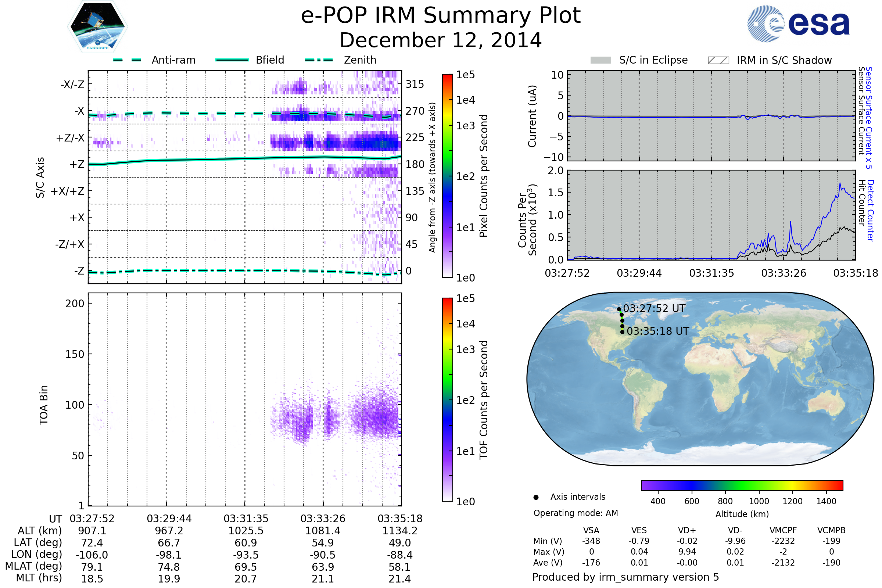Click the VMCPF column header in voltage table
Screen dimensions: 882x588
pos(783,530)
